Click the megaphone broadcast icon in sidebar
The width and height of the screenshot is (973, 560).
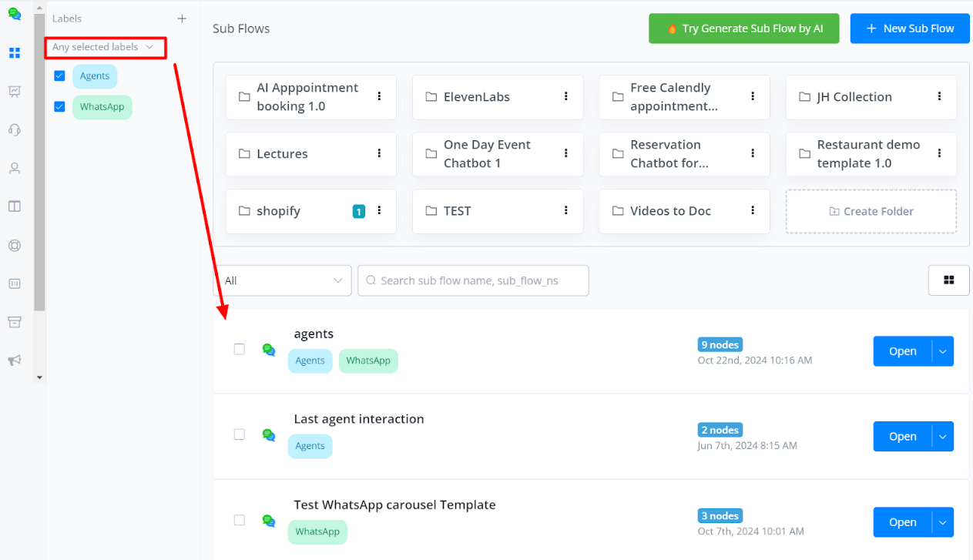14,360
